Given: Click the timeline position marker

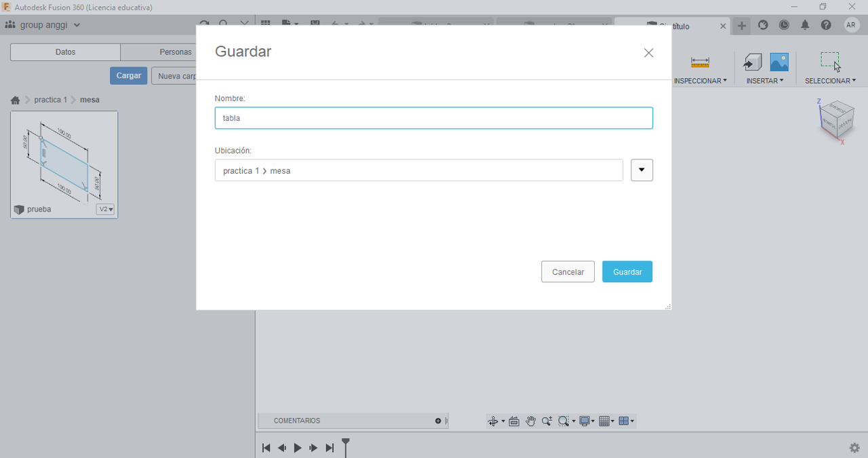Looking at the screenshot, I should 346,446.
